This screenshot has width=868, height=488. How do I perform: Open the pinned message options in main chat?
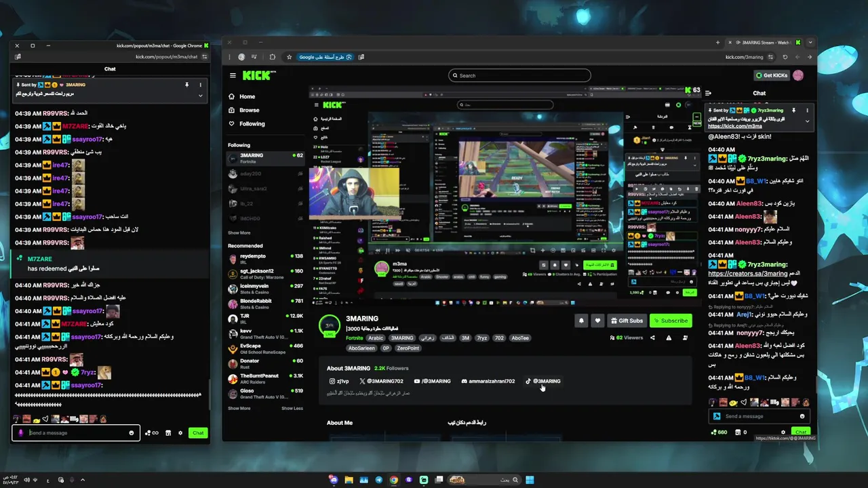pos(807,110)
